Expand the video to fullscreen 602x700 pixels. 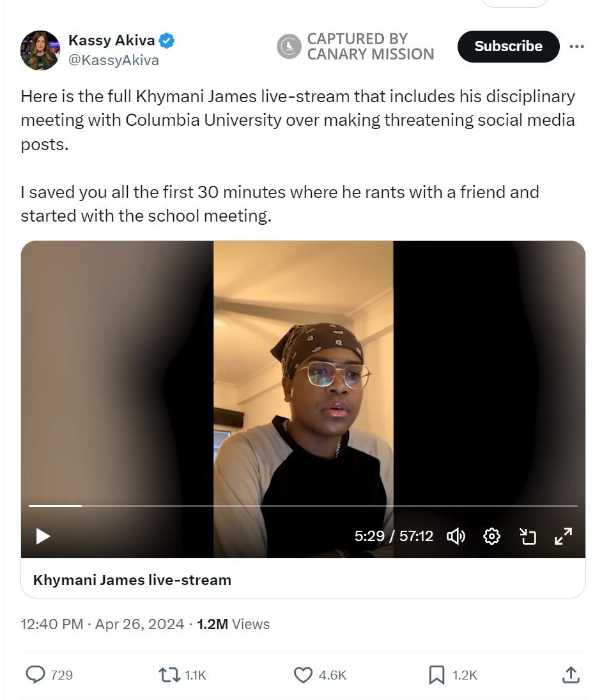[x=563, y=536]
